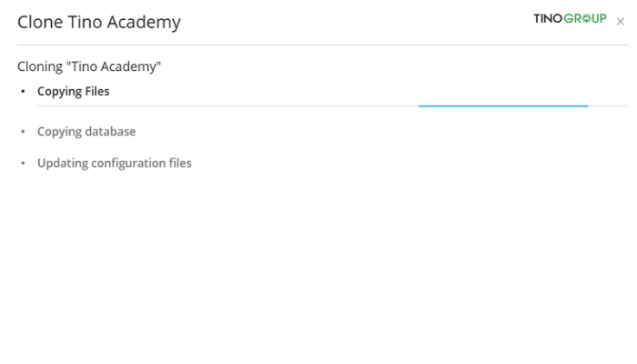Click the gear-shaped O in GROUP logo

click(x=586, y=19)
